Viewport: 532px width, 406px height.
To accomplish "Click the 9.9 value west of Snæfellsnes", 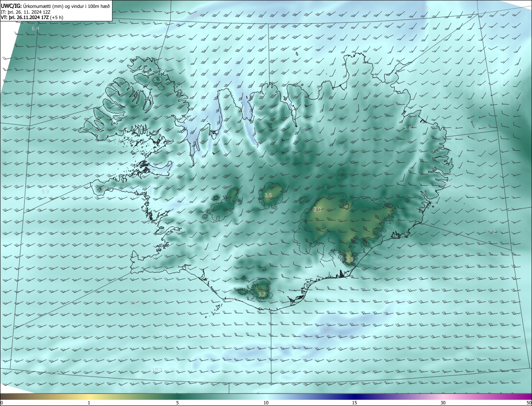I will [45, 192].
